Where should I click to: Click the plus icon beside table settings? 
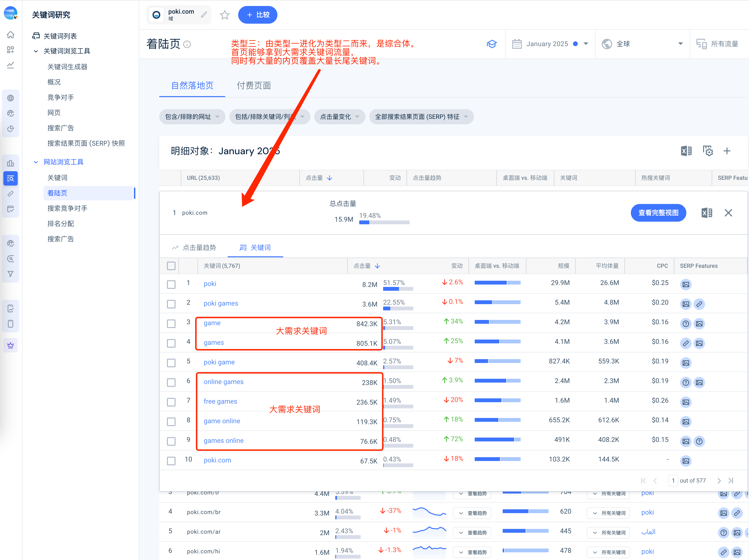[x=727, y=151]
